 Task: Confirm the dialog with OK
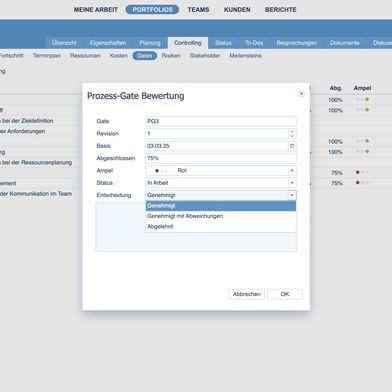coord(285,294)
